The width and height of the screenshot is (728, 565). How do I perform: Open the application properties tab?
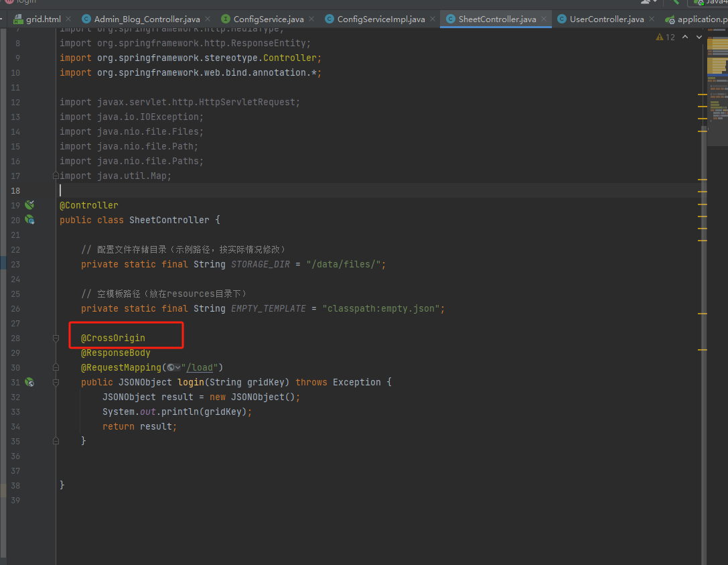(697, 19)
